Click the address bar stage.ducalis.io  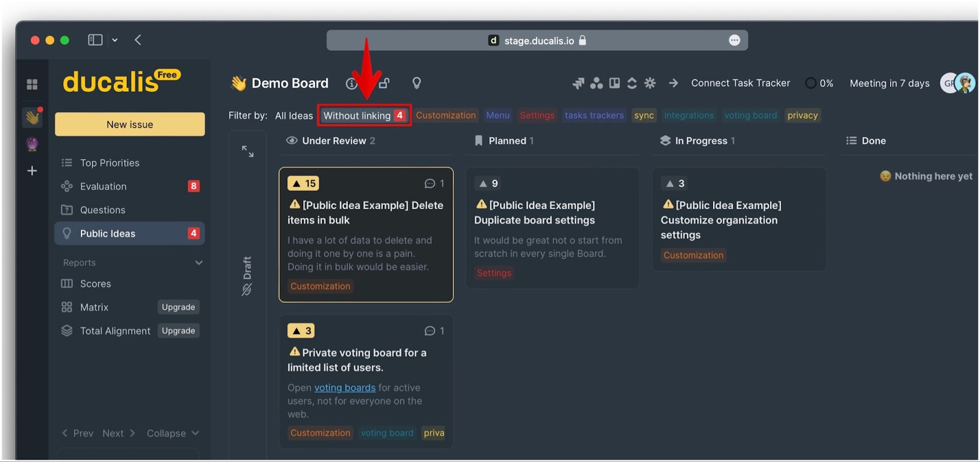[x=537, y=40]
